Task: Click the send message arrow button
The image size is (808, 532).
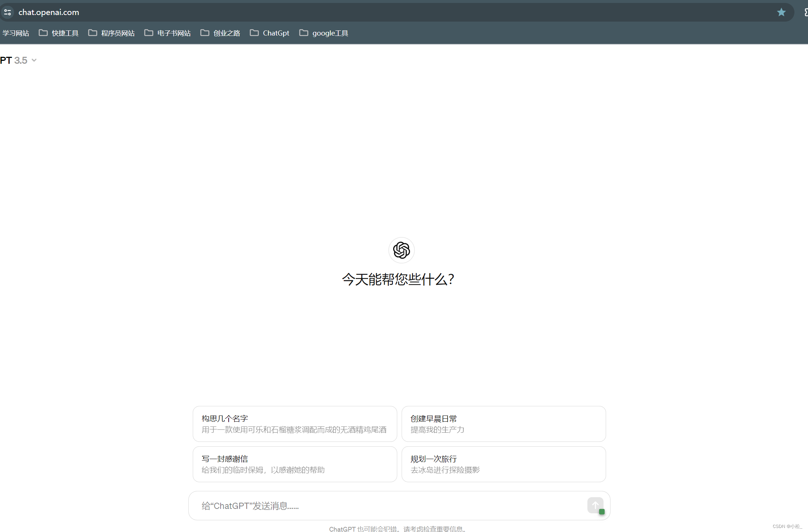Action: tap(595, 505)
